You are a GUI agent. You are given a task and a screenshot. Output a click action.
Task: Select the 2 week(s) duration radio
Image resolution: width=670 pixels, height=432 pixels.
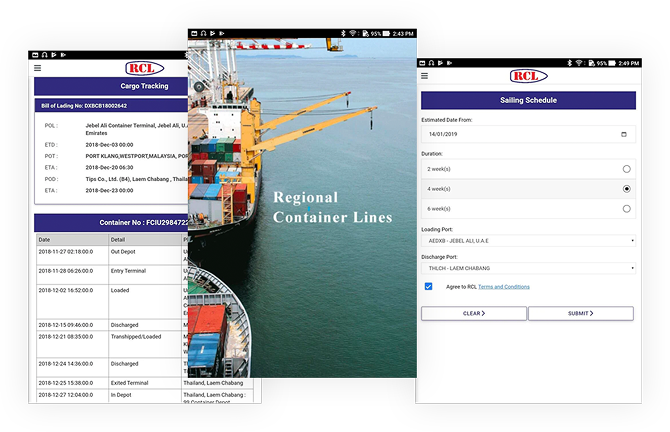tap(627, 169)
